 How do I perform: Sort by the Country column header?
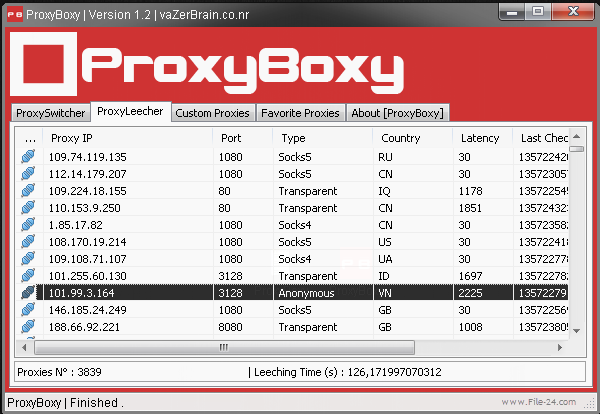(x=412, y=138)
